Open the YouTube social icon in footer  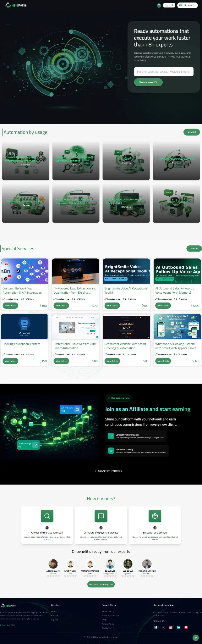tap(186, 627)
